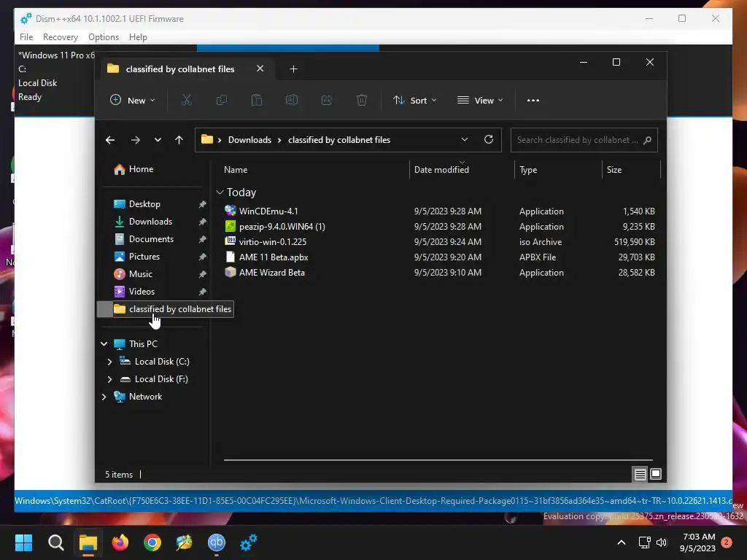Select Documents in navigation pane
Screen dimensions: 747x560
click(151, 239)
